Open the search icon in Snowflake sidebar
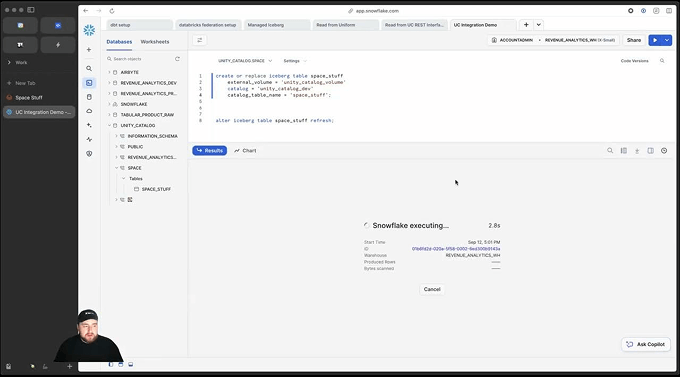Image resolution: width=680 pixels, height=377 pixels. (x=89, y=69)
